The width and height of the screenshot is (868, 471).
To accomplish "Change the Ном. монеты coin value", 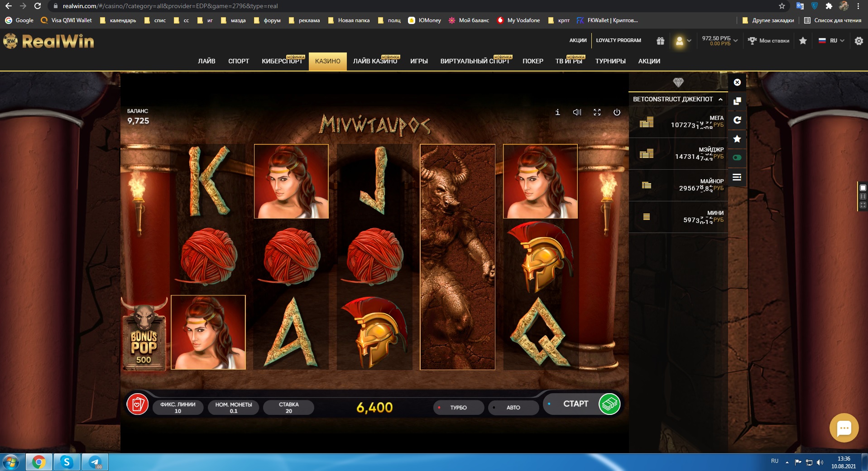I will coord(234,408).
